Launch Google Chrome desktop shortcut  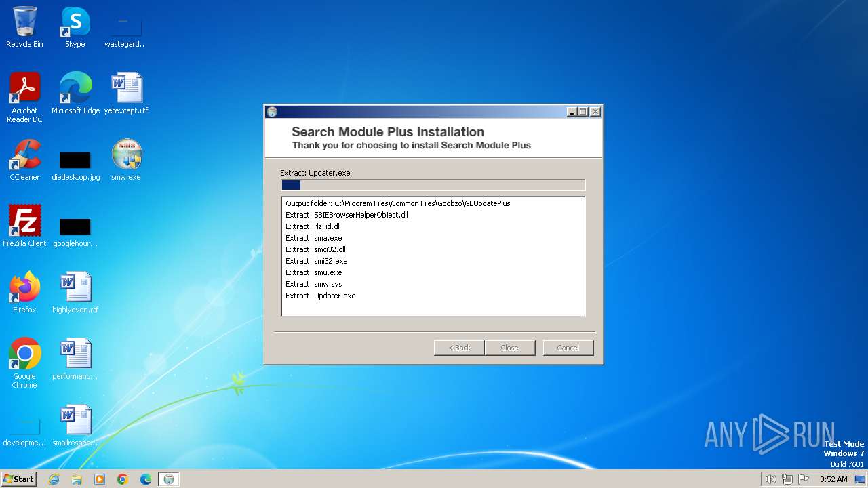(24, 363)
